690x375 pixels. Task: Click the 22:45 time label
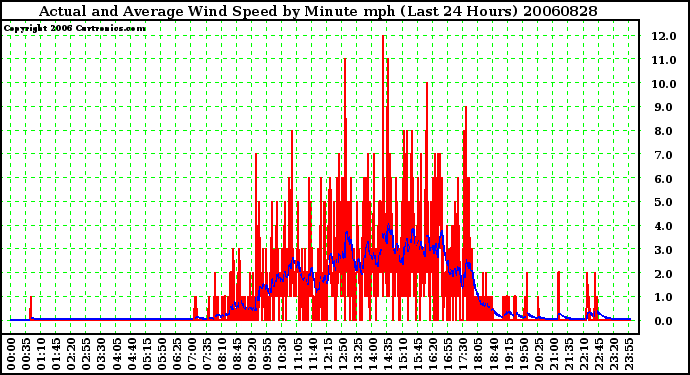[598, 354]
